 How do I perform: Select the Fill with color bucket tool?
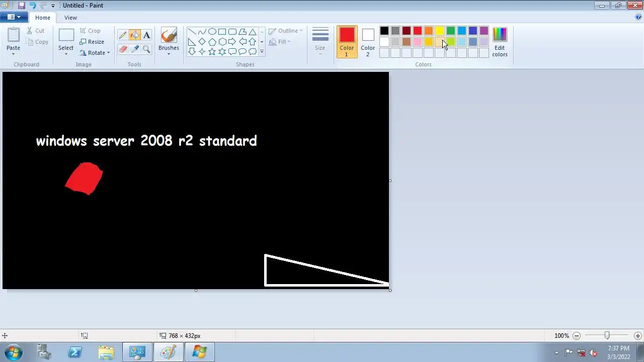click(134, 35)
